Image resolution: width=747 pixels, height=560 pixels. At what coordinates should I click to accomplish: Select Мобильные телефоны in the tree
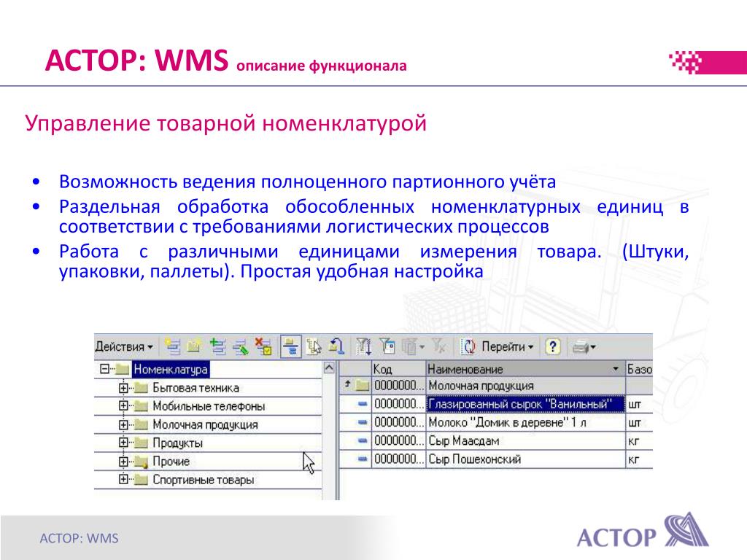point(209,406)
